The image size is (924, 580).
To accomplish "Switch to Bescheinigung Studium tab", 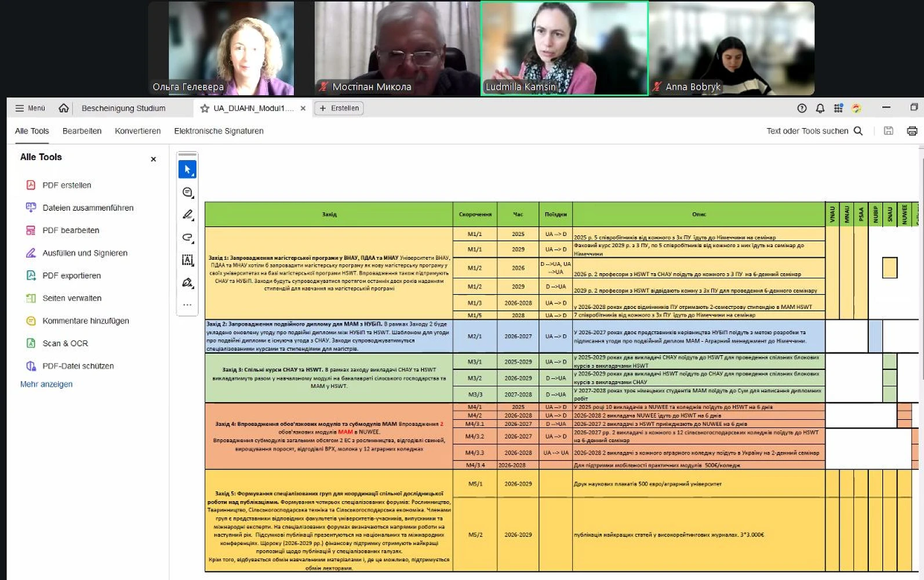I will coord(123,108).
